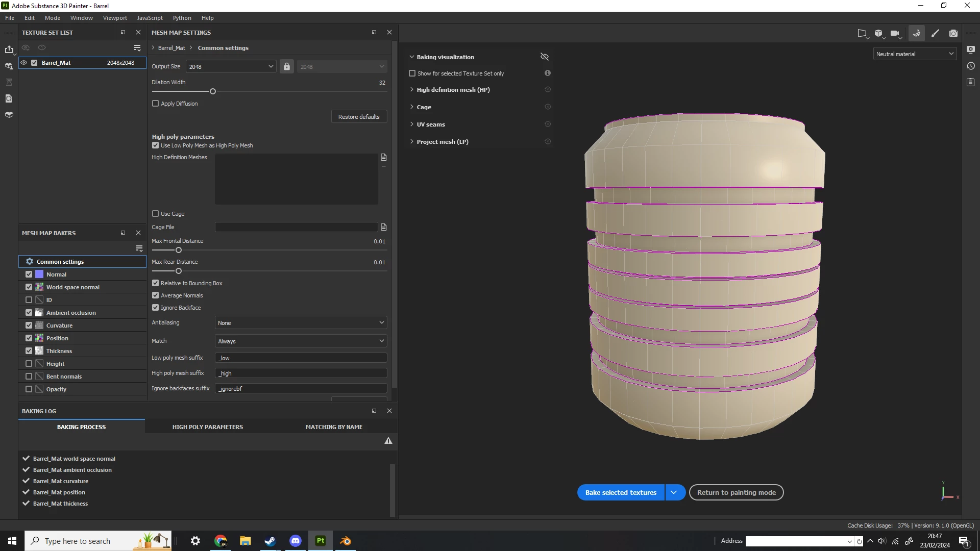Enable the Apply Diffusion checkbox
The width and height of the screenshot is (980, 551).
pos(156,104)
